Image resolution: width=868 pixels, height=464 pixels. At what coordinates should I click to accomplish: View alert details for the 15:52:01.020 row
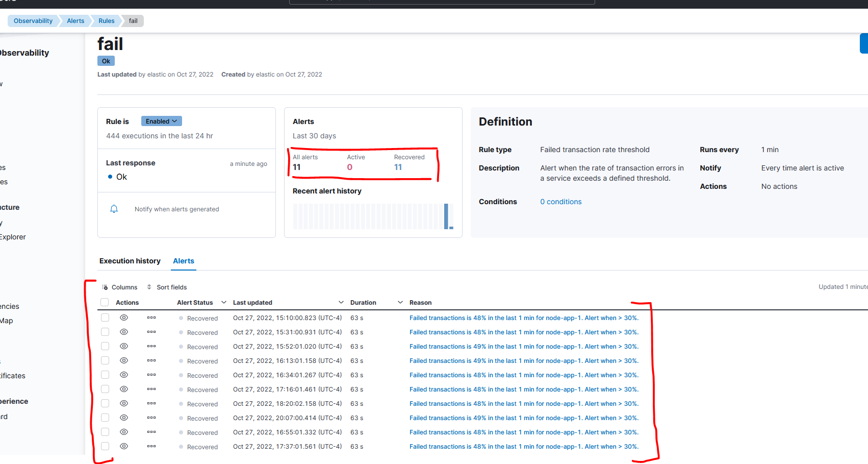click(124, 346)
